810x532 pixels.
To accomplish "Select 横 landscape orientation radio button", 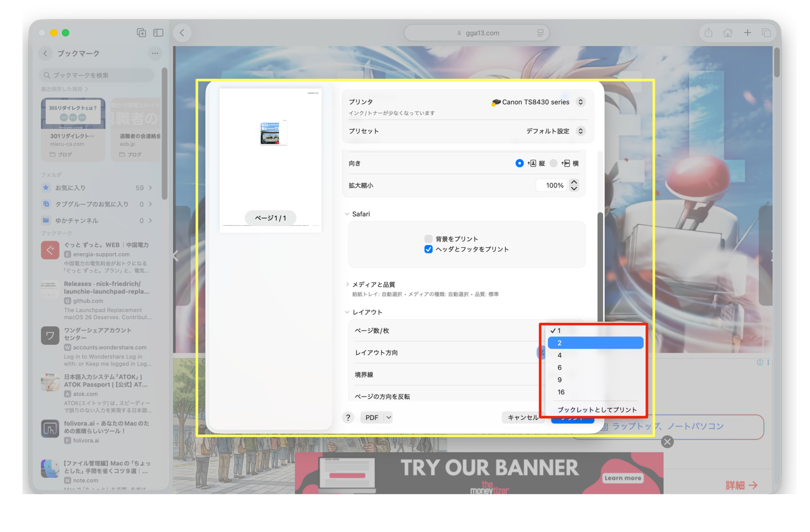I will click(x=553, y=163).
